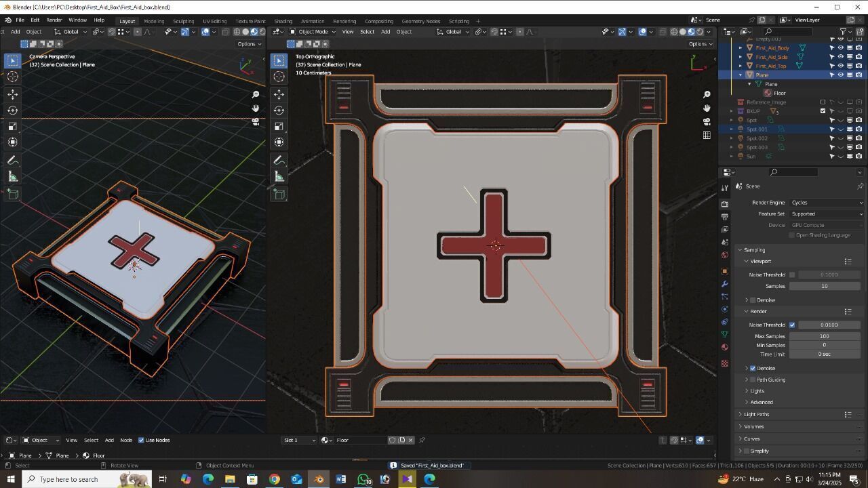Select the Annotate tool in right viewport
This screenshot has width=868, height=488.
(279, 160)
